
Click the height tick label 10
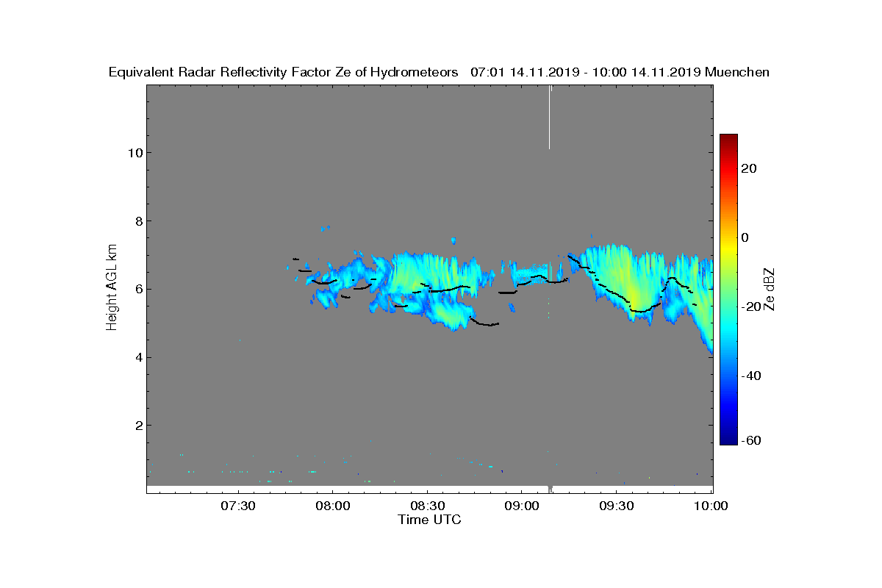[135, 153]
